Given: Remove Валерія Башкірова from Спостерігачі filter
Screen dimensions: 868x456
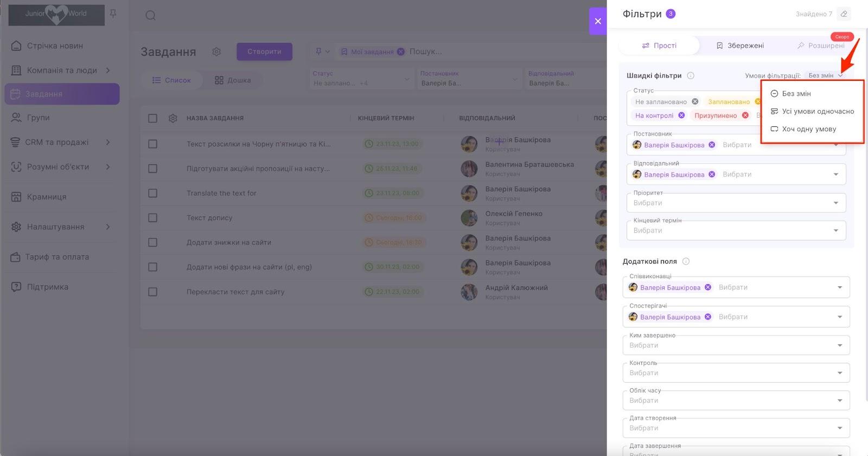Looking at the screenshot, I should [708, 317].
